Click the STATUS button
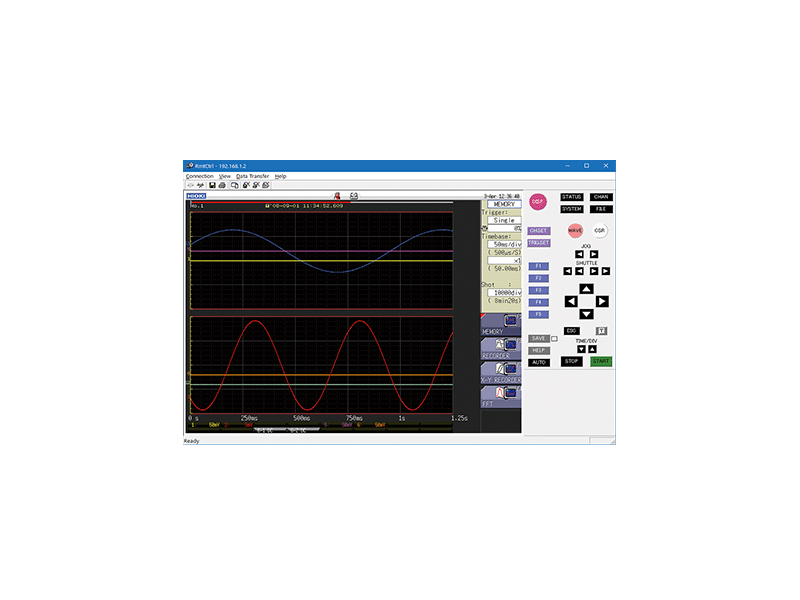 [571, 197]
